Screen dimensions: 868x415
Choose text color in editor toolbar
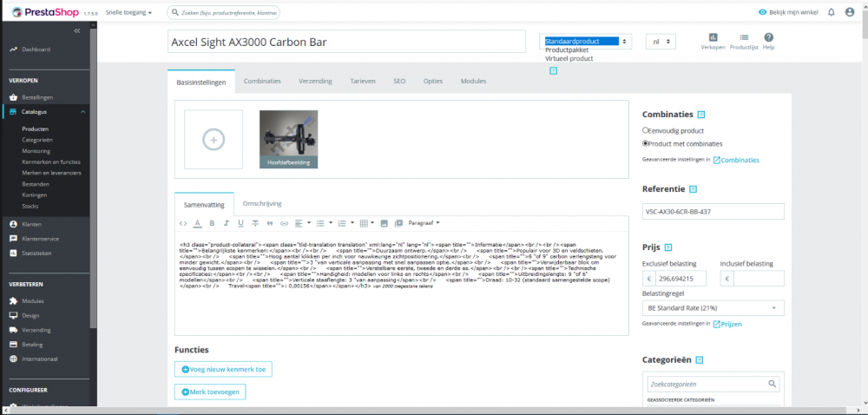[197, 223]
